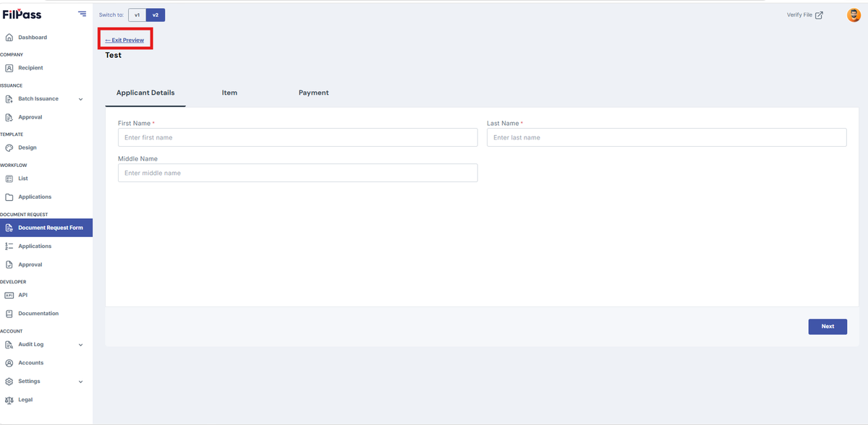This screenshot has height=425, width=868.
Task: Switch to v2 version
Action: [x=156, y=15]
